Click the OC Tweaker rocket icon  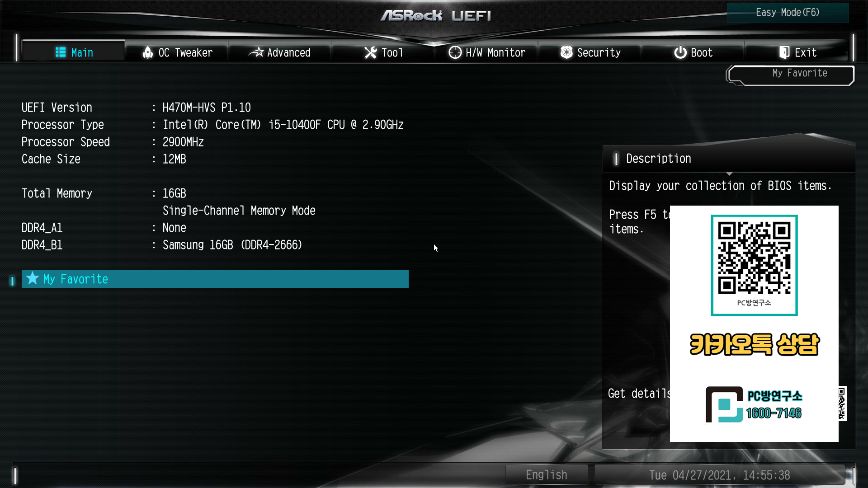coord(147,52)
